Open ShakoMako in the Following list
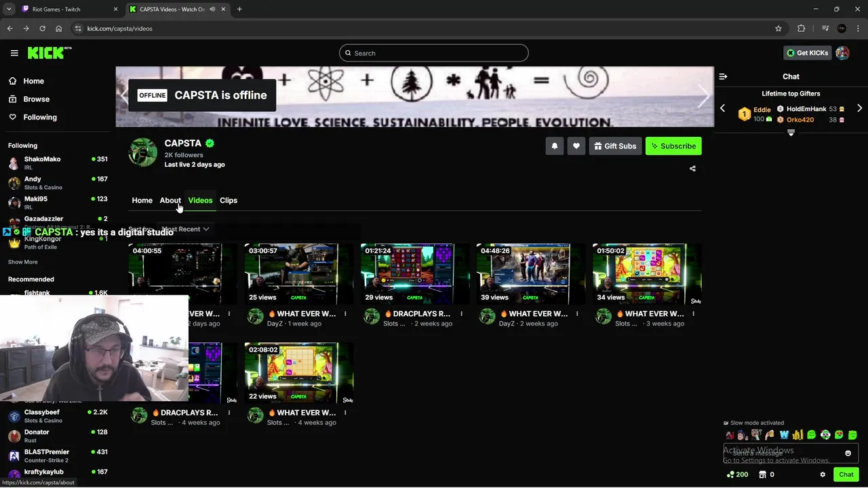The height and width of the screenshot is (488, 868). (57, 163)
